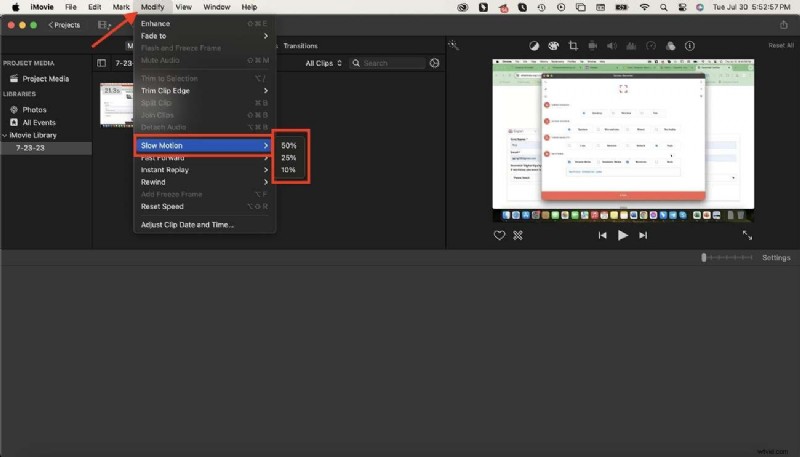Skip to next clip in viewer
The height and width of the screenshot is (457, 800).
coord(643,235)
